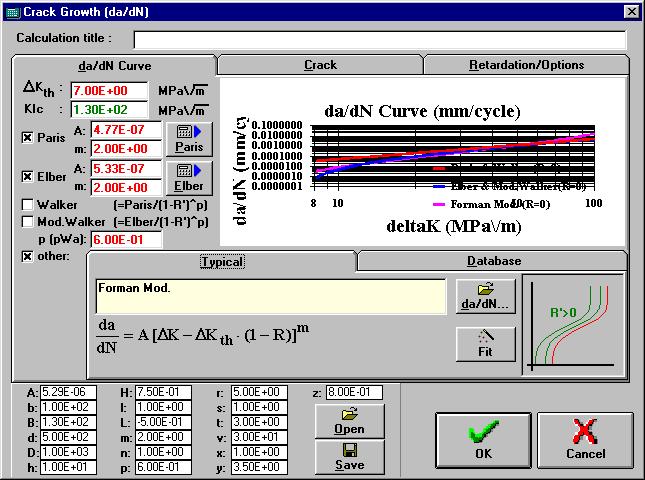Click the Fit curve button
This screenshot has width=645, height=480.
[x=486, y=343]
